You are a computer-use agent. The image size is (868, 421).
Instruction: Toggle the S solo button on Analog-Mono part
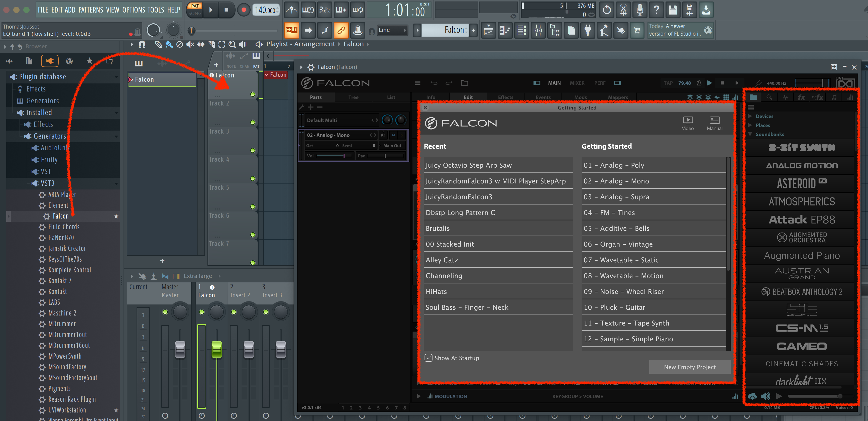(x=401, y=135)
